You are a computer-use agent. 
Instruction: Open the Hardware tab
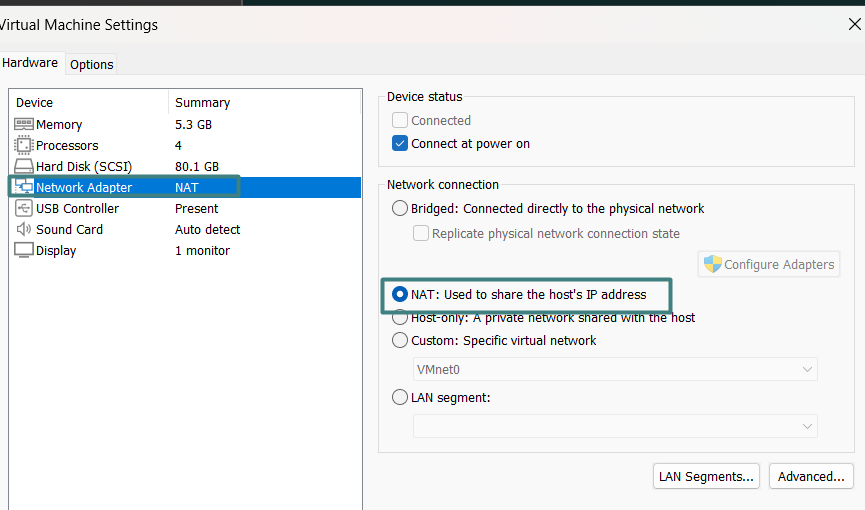(x=30, y=63)
